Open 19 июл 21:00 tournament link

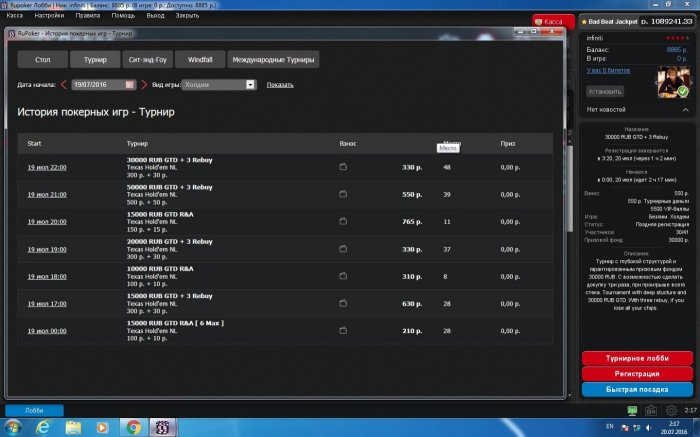coord(47,195)
